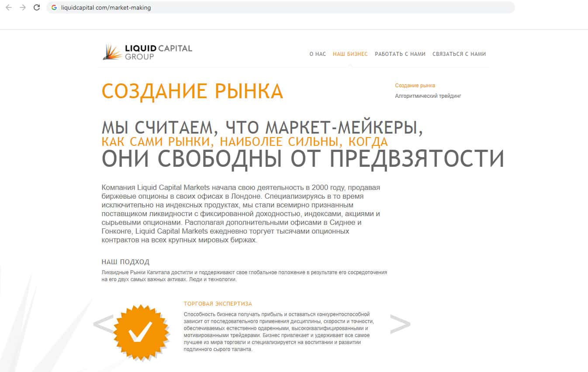Image resolution: width=588 pixels, height=372 pixels.
Task: Reload the page with the refresh icon
Action: pos(37,7)
